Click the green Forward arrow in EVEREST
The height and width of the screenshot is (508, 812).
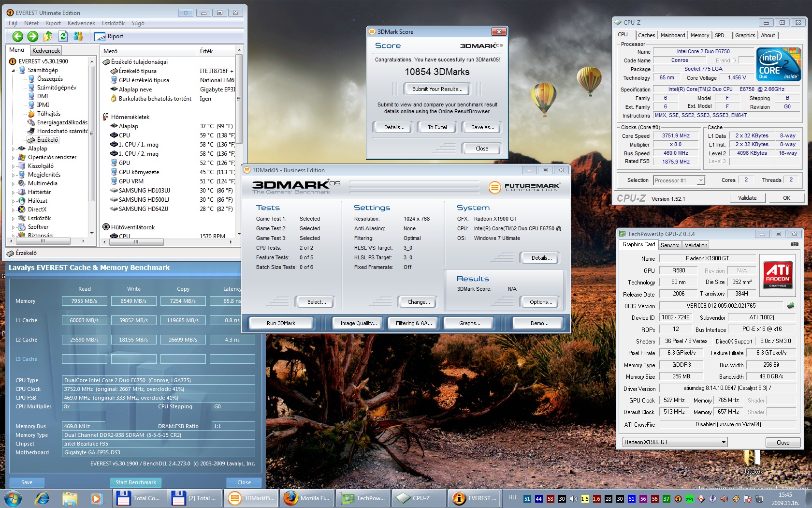33,36
